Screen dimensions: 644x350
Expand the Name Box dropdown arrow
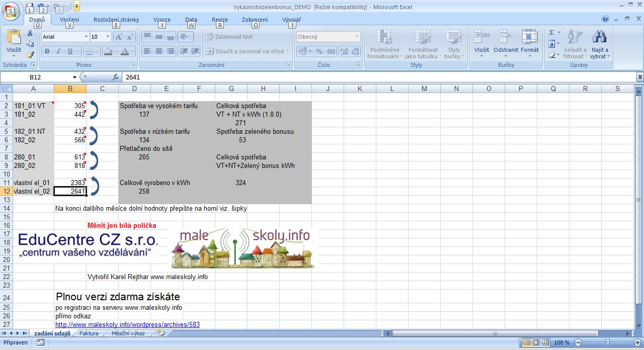tap(74, 77)
